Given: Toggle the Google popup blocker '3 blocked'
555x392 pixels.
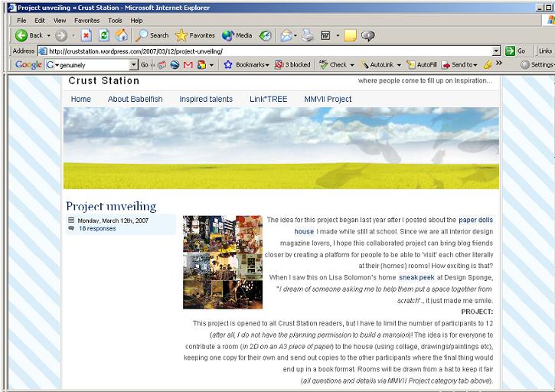Looking at the screenshot, I should 292,65.
